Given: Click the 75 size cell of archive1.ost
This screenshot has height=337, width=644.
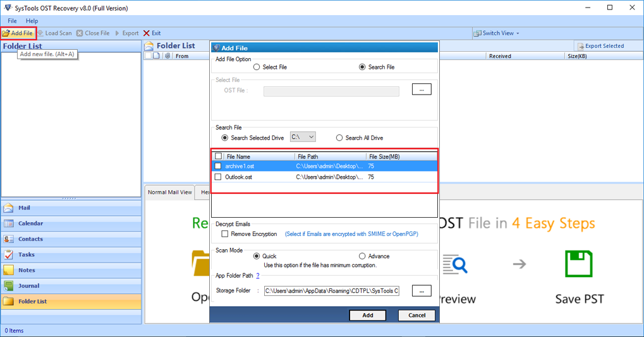Looking at the screenshot, I should coord(371,166).
